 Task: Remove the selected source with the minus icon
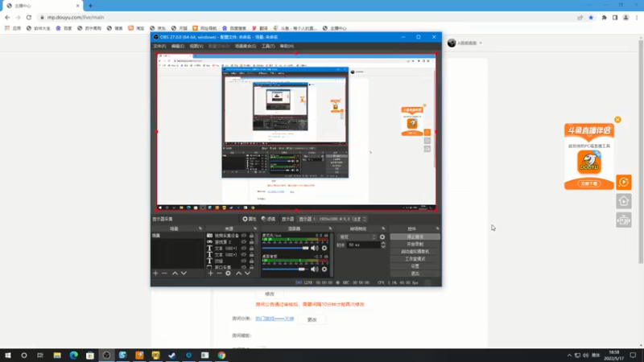pos(219,274)
